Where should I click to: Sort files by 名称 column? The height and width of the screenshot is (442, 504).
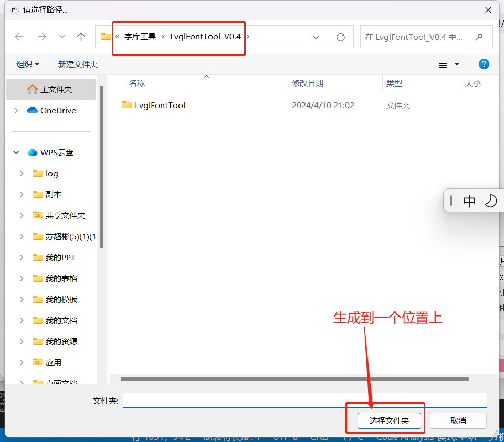click(137, 83)
